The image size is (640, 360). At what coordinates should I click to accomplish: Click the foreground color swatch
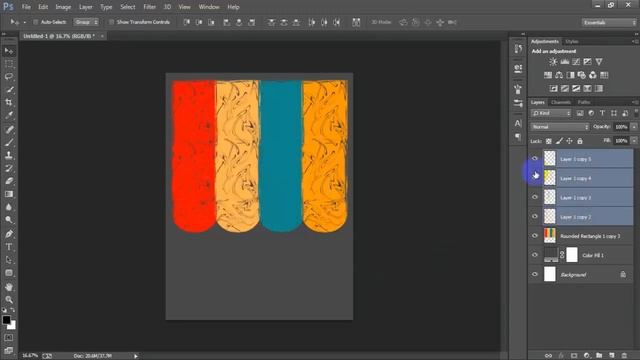(6, 320)
